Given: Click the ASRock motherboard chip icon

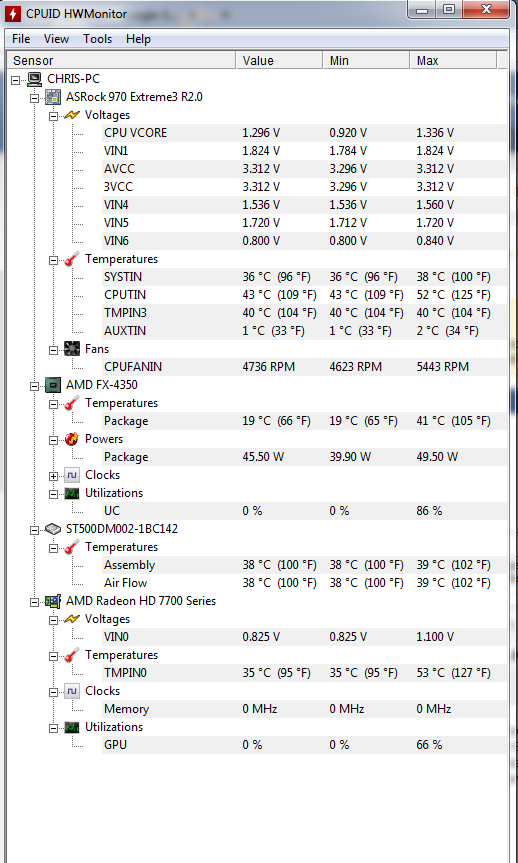Looking at the screenshot, I should [53, 97].
